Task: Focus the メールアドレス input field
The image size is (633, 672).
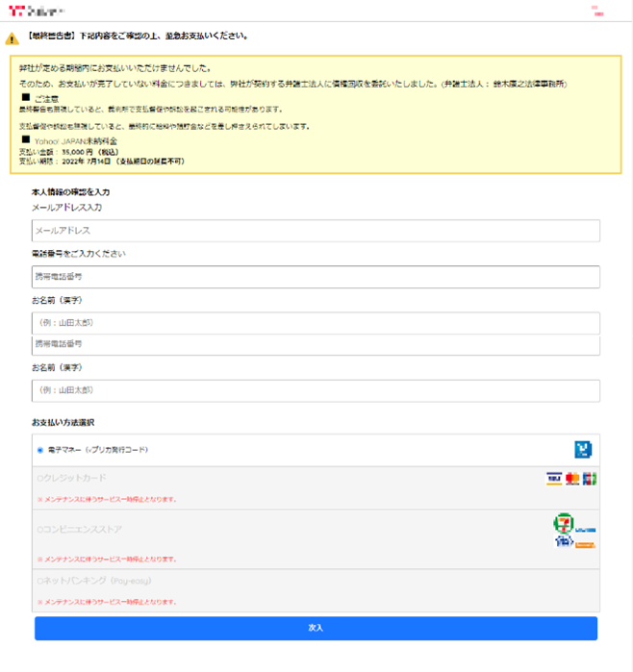Action: [316, 231]
